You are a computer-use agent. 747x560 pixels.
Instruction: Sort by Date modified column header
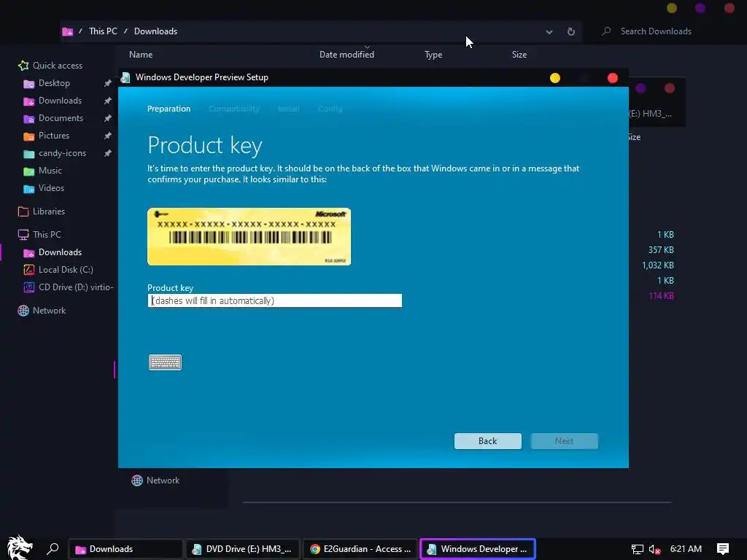tap(347, 55)
